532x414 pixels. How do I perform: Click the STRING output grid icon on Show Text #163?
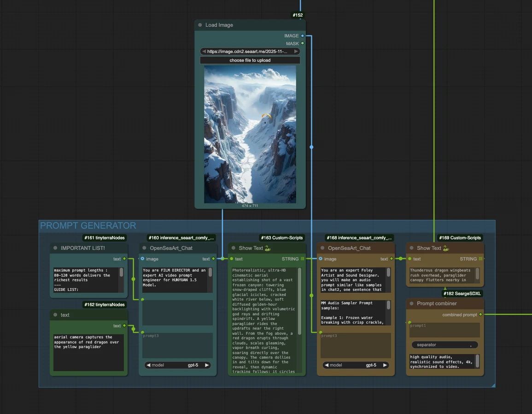coord(303,259)
